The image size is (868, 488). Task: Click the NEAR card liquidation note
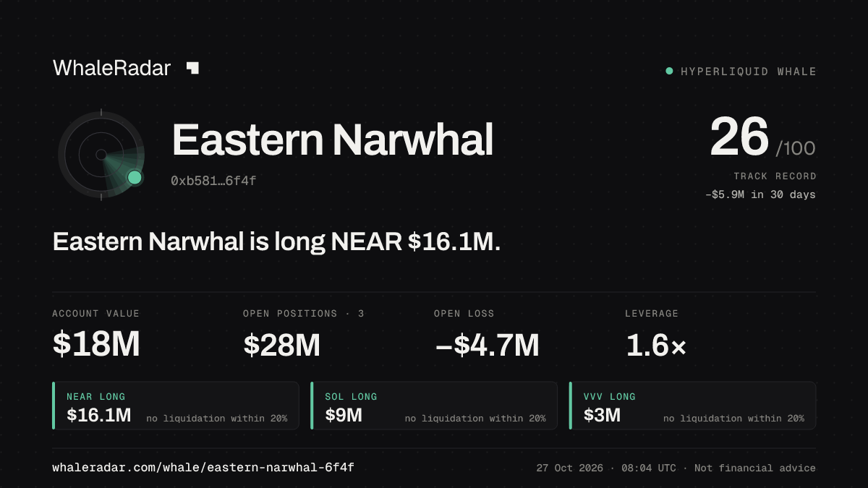click(216, 419)
